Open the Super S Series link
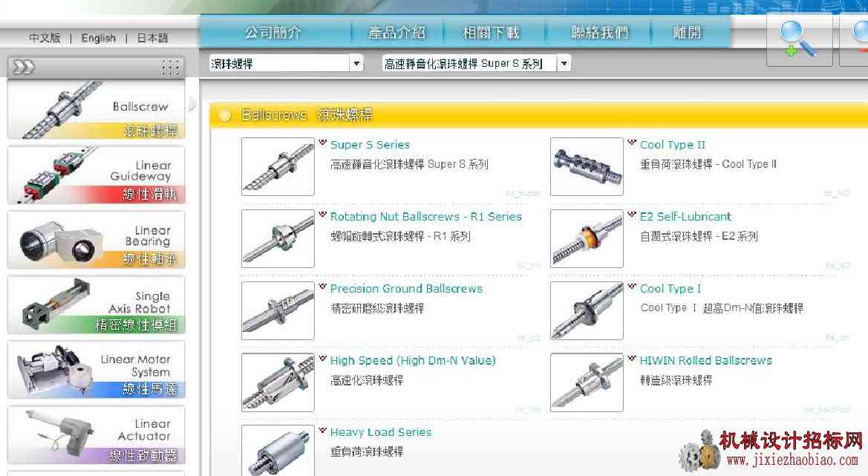This screenshot has height=476, width=868. tap(370, 145)
